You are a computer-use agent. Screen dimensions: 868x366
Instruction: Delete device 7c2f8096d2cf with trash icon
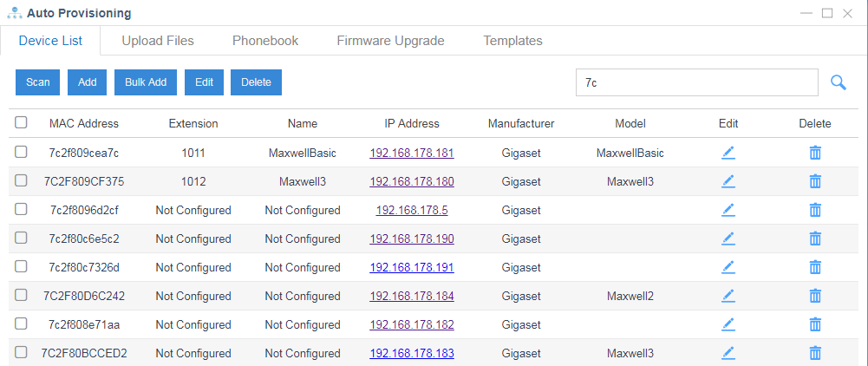point(815,210)
